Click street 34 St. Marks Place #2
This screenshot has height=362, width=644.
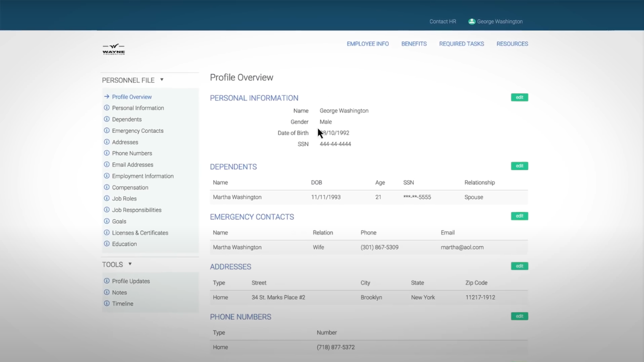278,297
